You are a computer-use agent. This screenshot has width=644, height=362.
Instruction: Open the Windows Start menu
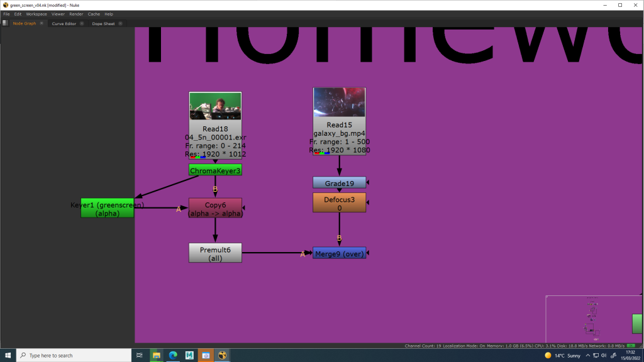coord(8,356)
